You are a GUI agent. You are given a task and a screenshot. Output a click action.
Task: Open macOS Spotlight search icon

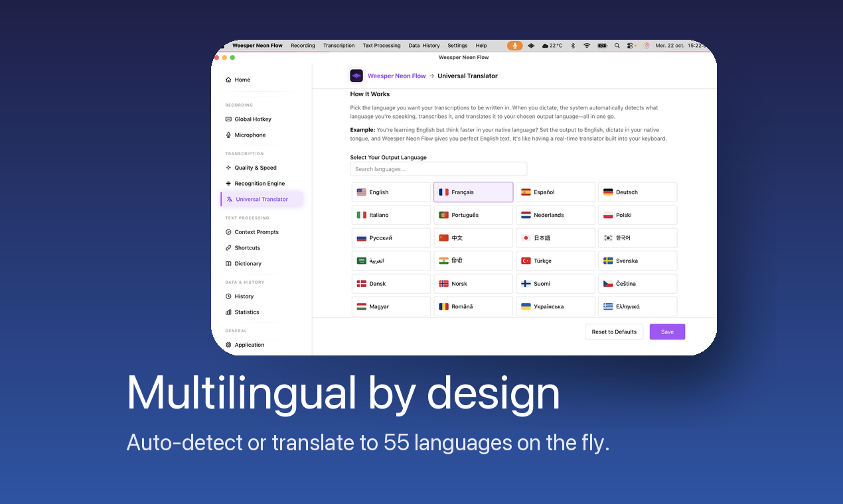point(617,46)
